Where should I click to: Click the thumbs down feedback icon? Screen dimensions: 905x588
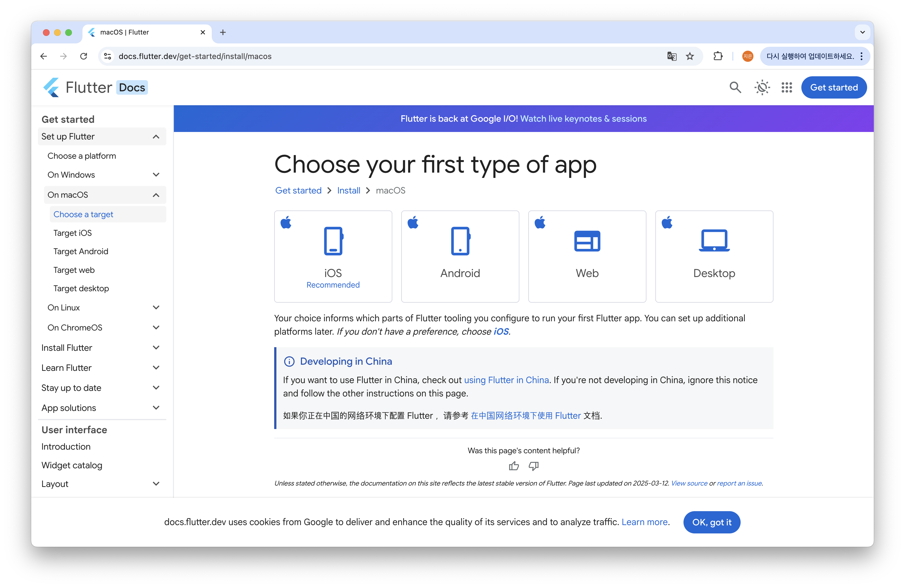click(534, 466)
